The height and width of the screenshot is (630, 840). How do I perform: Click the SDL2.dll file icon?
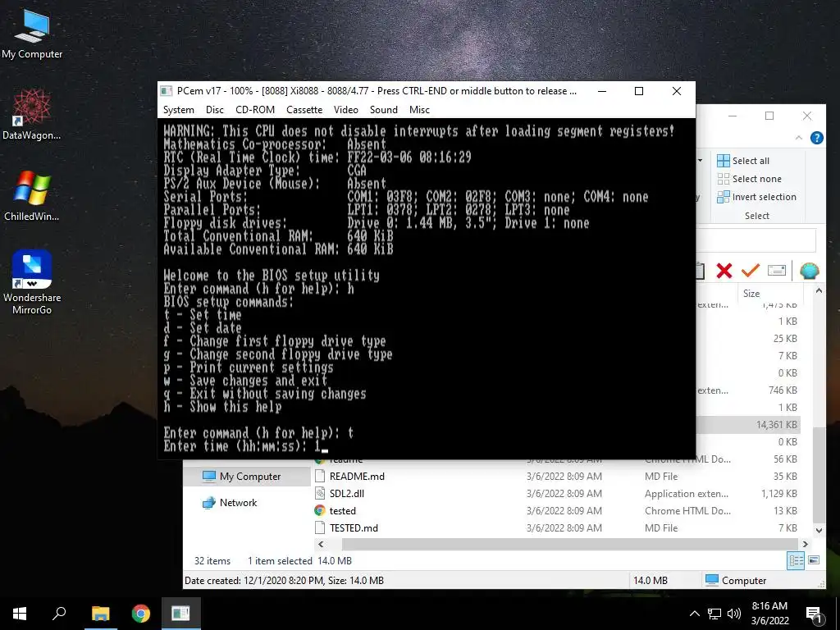(x=320, y=493)
